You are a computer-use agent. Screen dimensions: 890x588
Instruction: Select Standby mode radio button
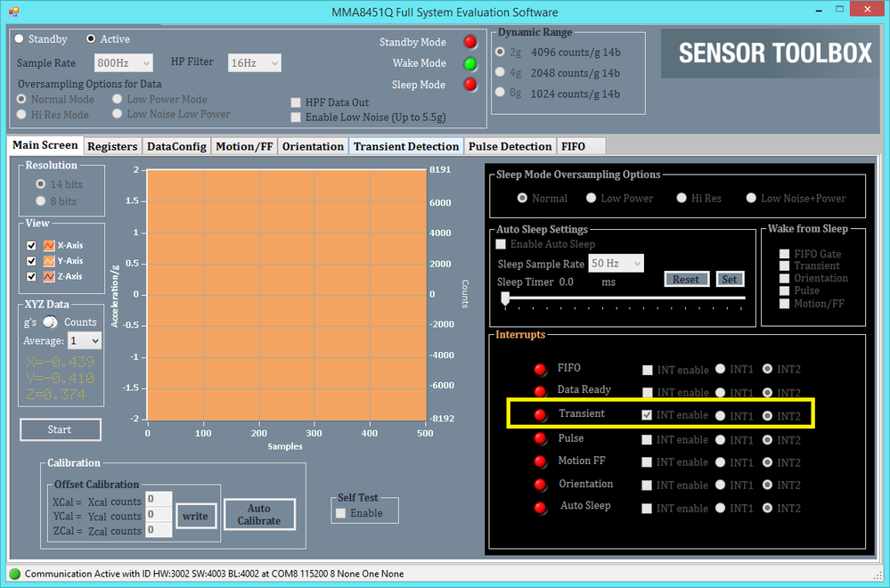point(20,38)
